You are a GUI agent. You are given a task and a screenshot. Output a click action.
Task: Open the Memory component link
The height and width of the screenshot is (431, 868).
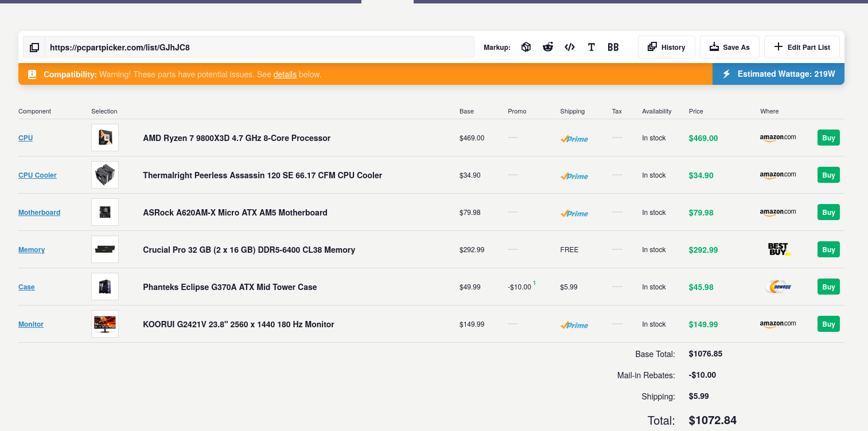tap(32, 250)
